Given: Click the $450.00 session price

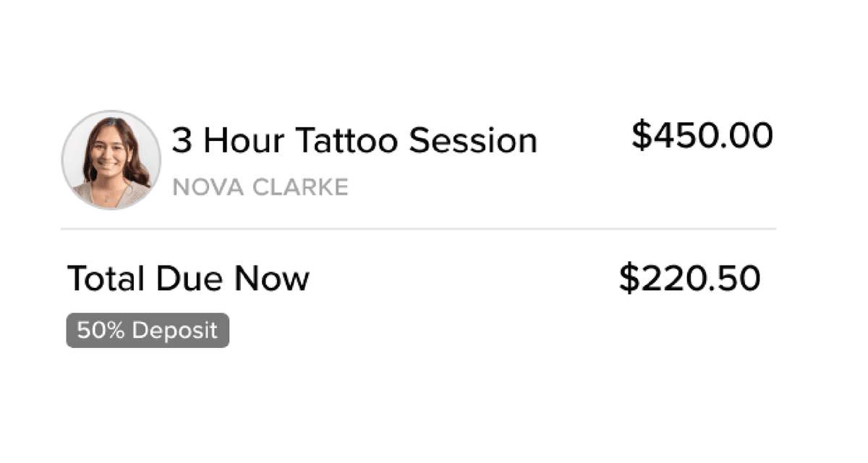Looking at the screenshot, I should coord(702,136).
